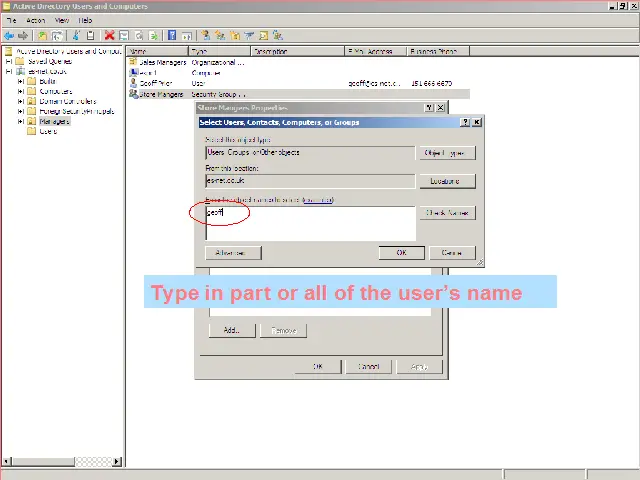Open the View menu
The height and width of the screenshot is (480, 640).
(x=62, y=20)
